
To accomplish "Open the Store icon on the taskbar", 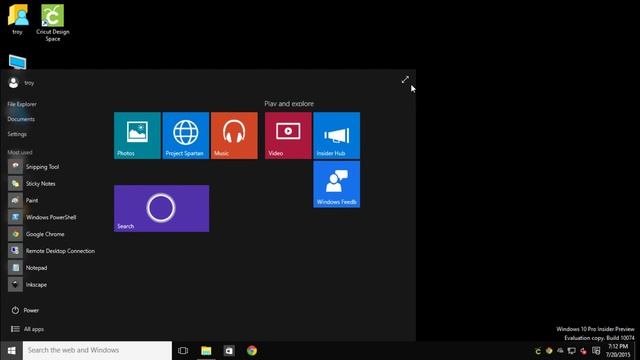I will click(x=229, y=351).
